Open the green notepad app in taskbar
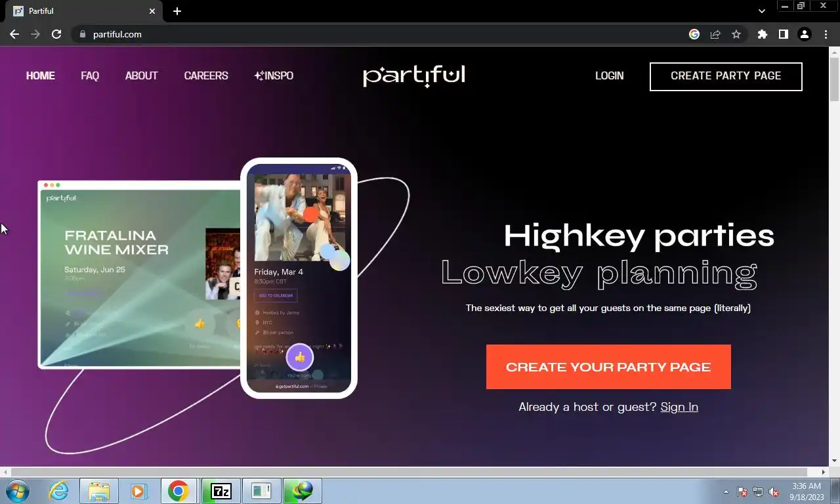The width and height of the screenshot is (840, 504). (261, 491)
